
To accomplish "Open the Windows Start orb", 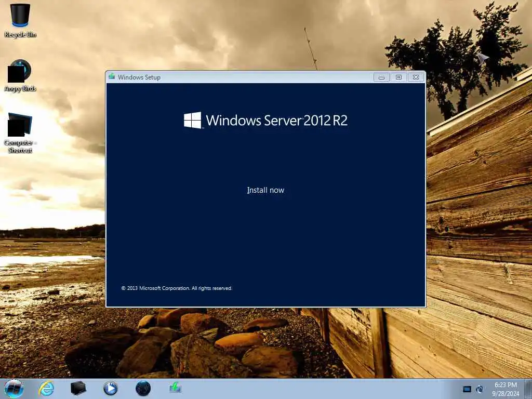I will (x=14, y=389).
